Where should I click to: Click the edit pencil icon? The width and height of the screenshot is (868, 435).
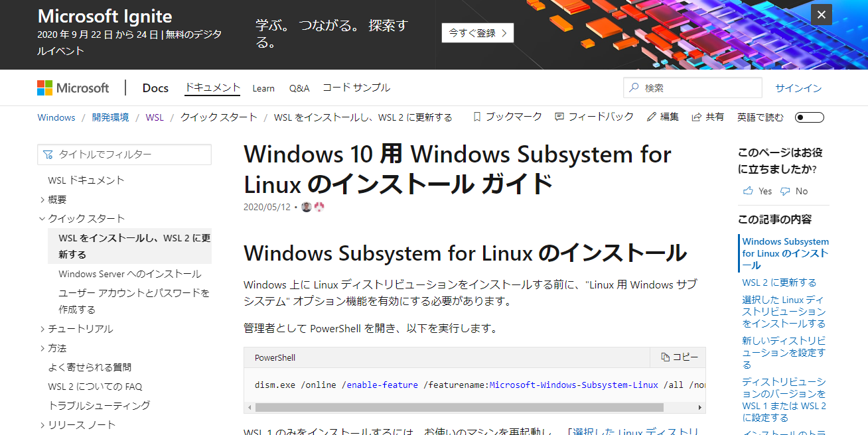652,117
